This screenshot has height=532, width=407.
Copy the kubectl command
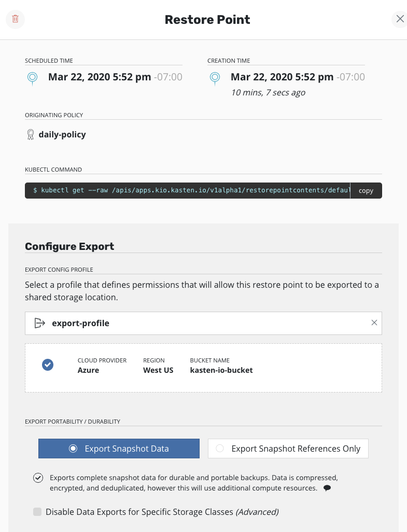click(x=366, y=190)
